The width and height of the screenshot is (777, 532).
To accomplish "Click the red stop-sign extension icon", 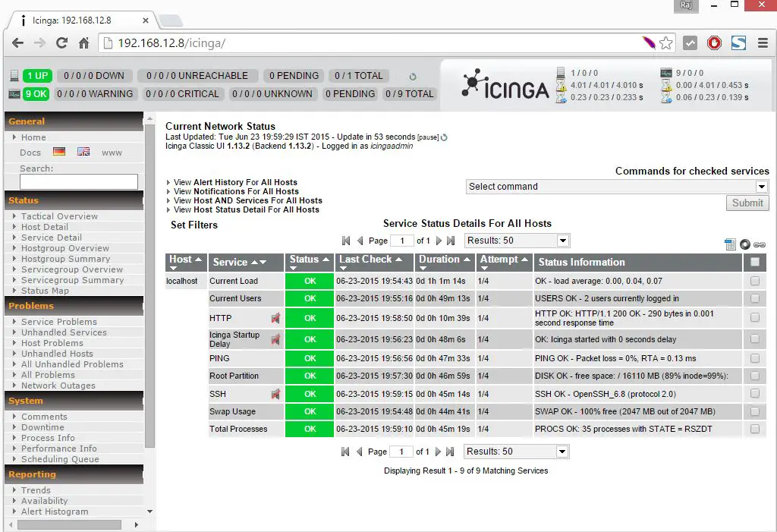I will point(714,43).
